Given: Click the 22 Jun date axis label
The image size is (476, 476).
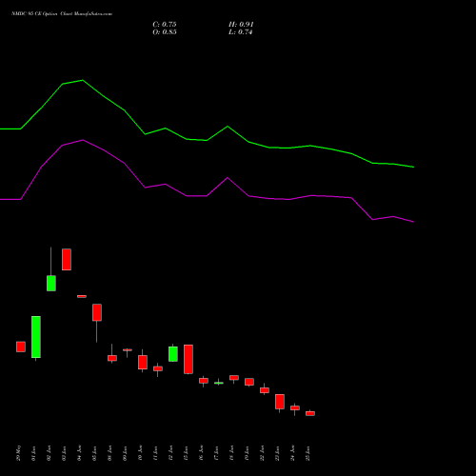Looking at the screenshot, I should [x=262, y=453].
